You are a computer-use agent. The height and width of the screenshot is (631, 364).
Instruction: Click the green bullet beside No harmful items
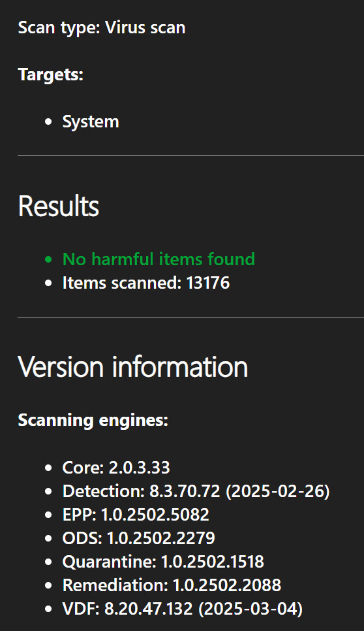(49, 259)
